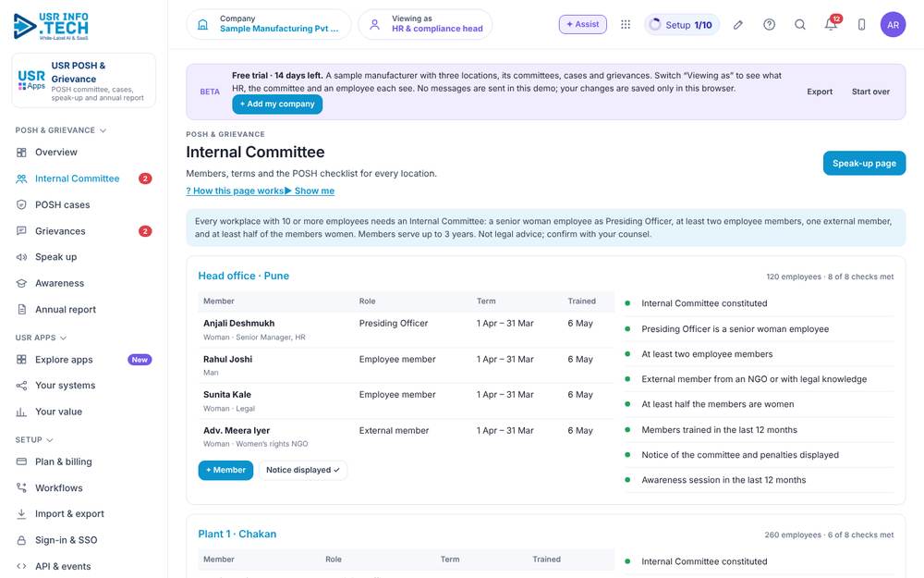Click the POSH cases shield icon
The width and height of the screenshot is (924, 578).
coord(21,204)
